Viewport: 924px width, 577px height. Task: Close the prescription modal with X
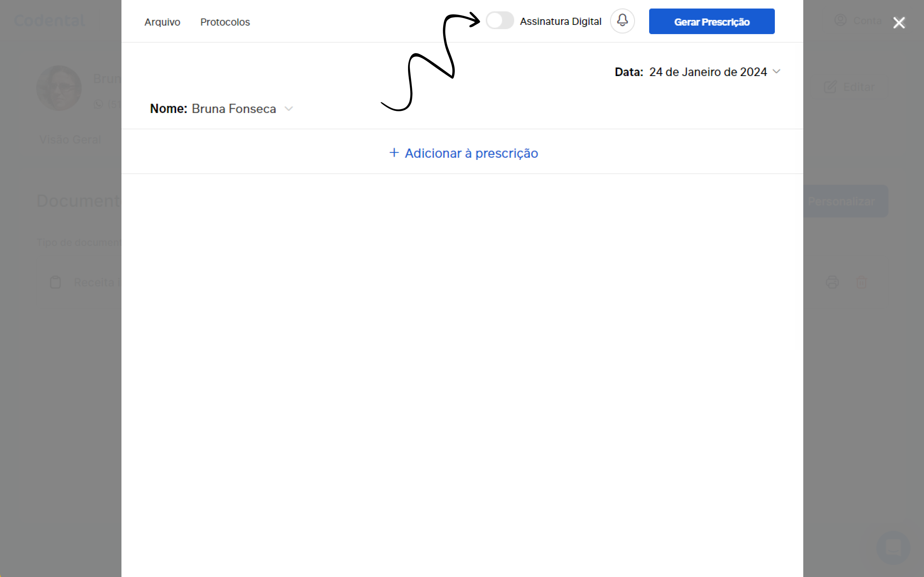898,23
